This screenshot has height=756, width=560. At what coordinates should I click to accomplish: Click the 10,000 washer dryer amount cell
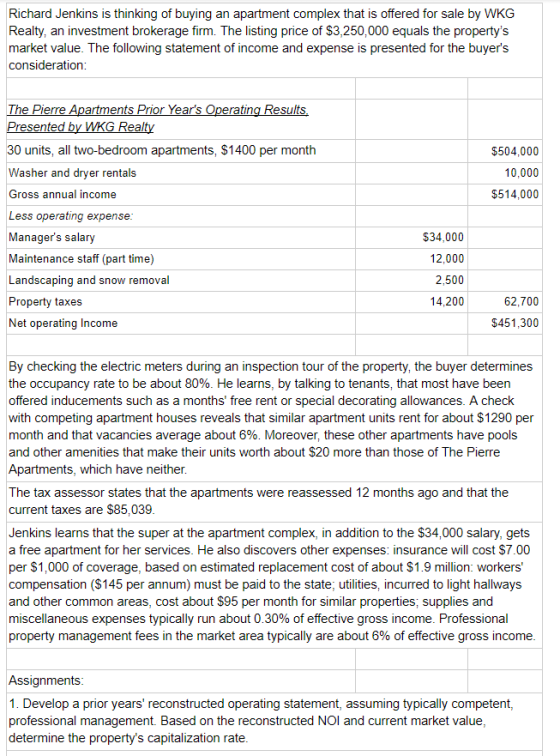pyautogui.click(x=521, y=173)
